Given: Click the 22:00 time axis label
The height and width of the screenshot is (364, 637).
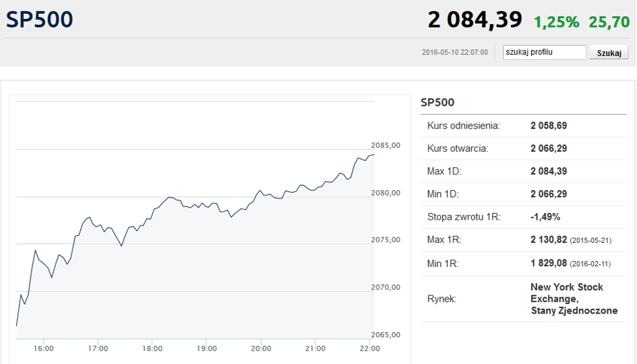Looking at the screenshot, I should coord(369,348).
